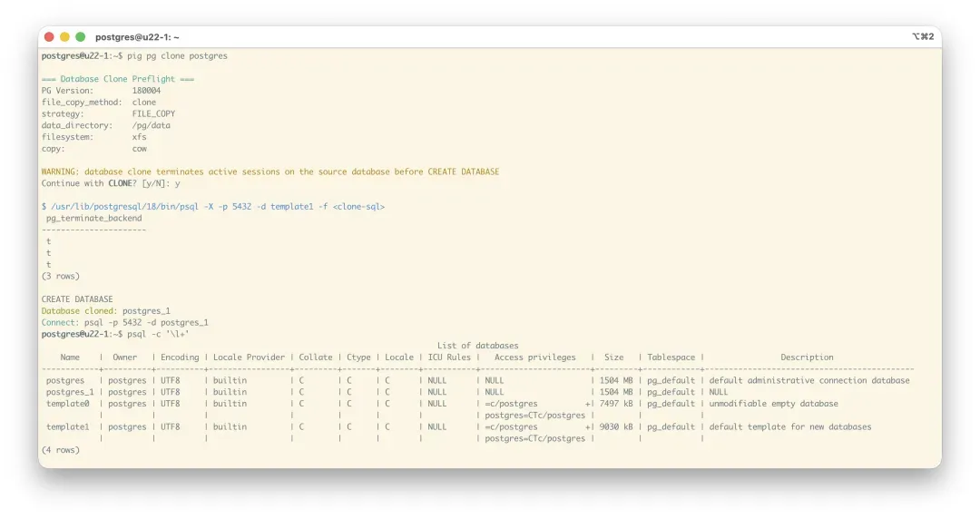Click the ⌥⌘2 shortcut indicator in title bar
The image size is (980, 519).
[923, 37]
